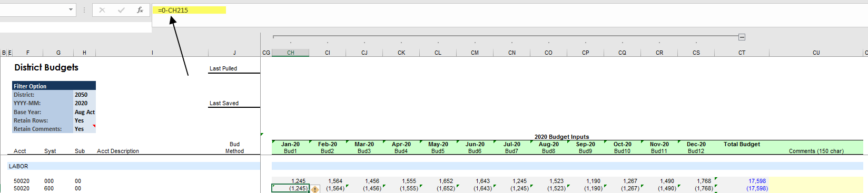Viewport: 868px width, 193px height.
Task: Click the '2020 Budget Inputs' heading
Action: point(561,137)
